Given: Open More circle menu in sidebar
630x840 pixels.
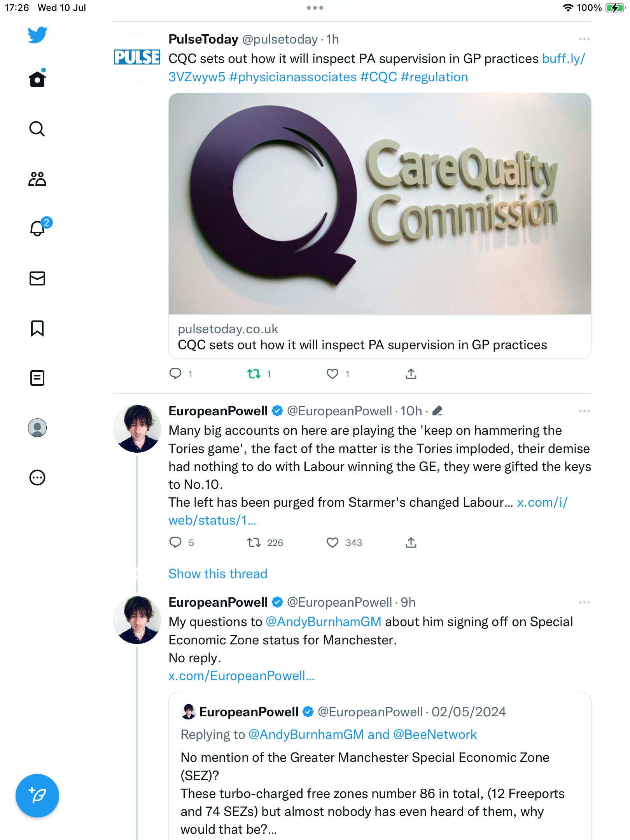Looking at the screenshot, I should click(37, 478).
